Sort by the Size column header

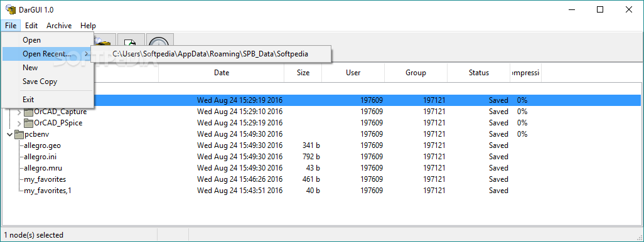point(303,73)
